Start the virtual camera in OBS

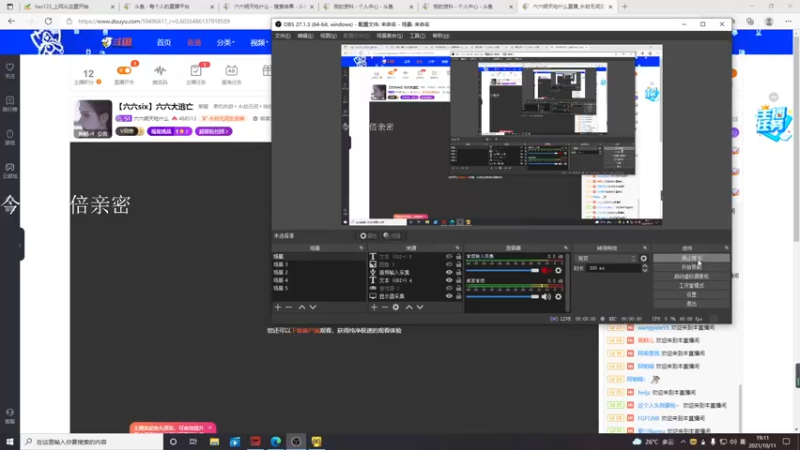[691, 277]
